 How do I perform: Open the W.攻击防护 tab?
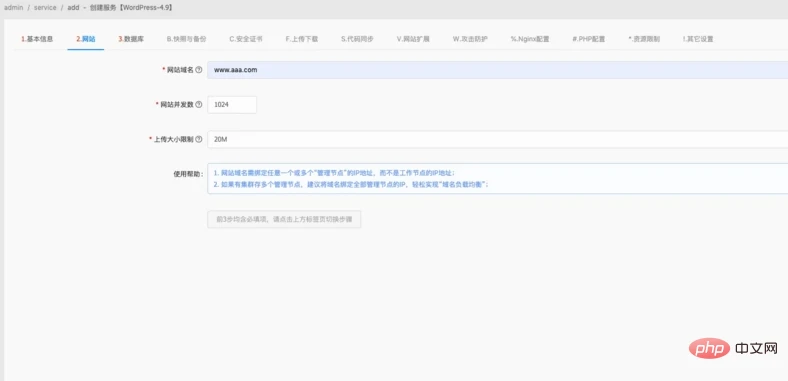(x=470, y=39)
